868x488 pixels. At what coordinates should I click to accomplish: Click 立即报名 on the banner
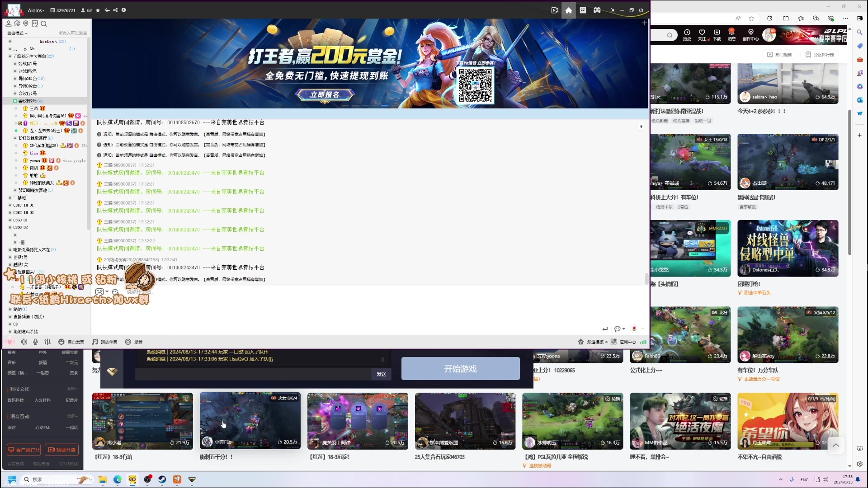coord(325,94)
